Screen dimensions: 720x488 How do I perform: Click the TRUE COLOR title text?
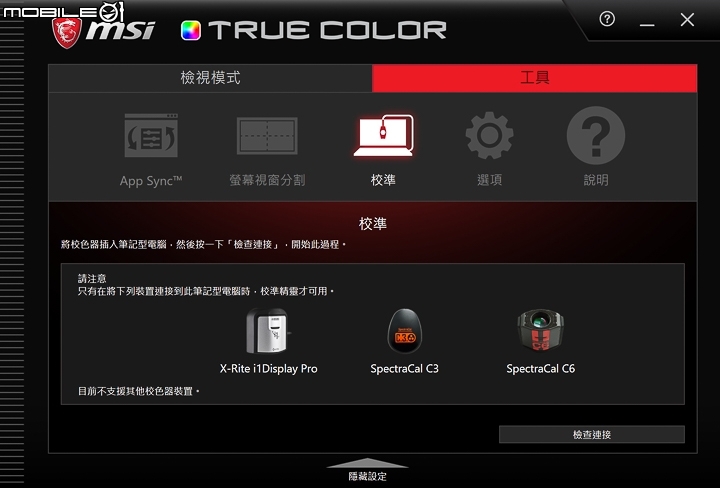(x=327, y=30)
